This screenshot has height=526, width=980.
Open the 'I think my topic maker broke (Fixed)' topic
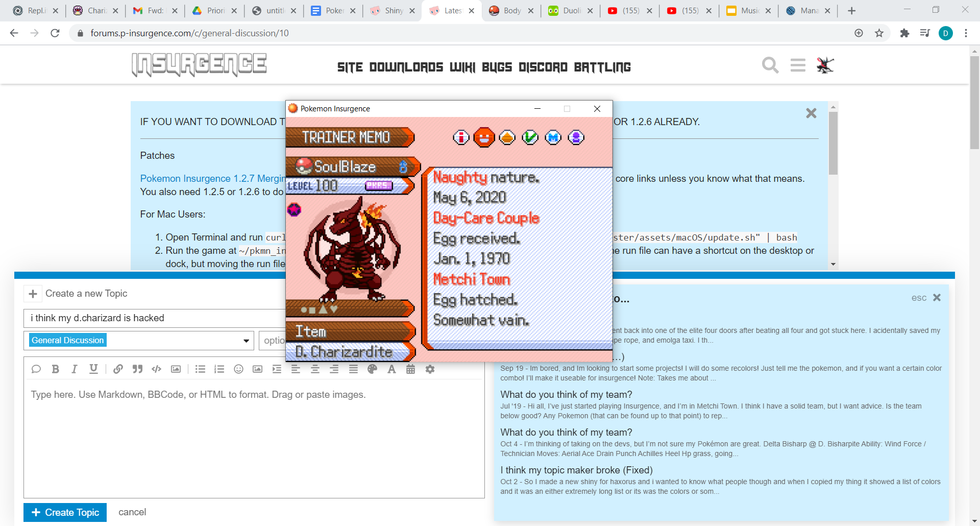576,470
